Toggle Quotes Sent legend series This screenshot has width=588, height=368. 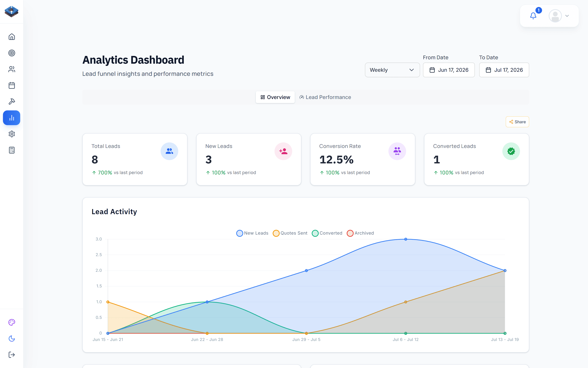point(290,233)
